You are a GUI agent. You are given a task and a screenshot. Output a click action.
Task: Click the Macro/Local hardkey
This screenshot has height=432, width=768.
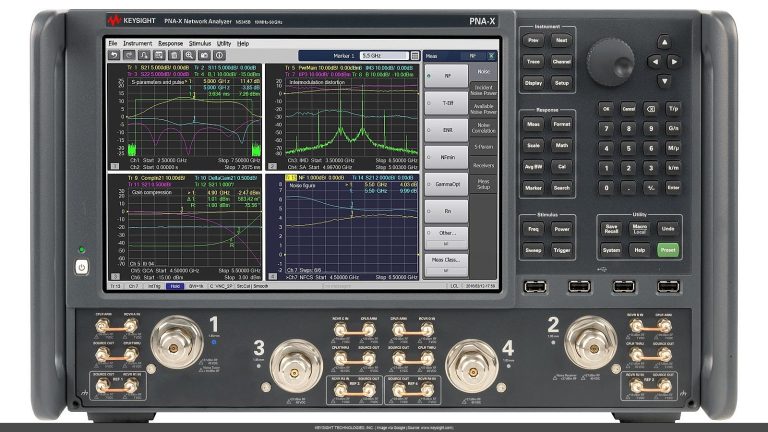640,229
